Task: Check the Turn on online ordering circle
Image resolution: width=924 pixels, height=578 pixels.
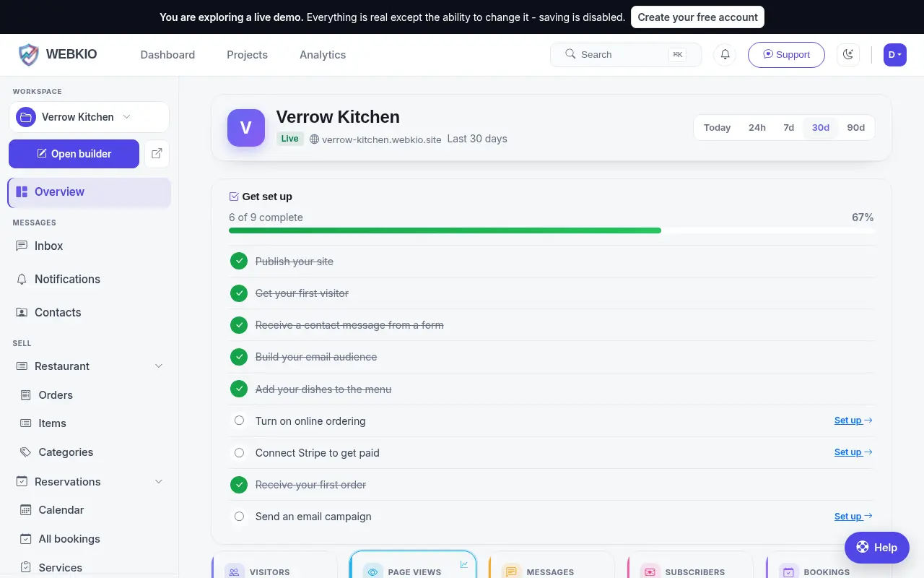Action: tap(239, 420)
